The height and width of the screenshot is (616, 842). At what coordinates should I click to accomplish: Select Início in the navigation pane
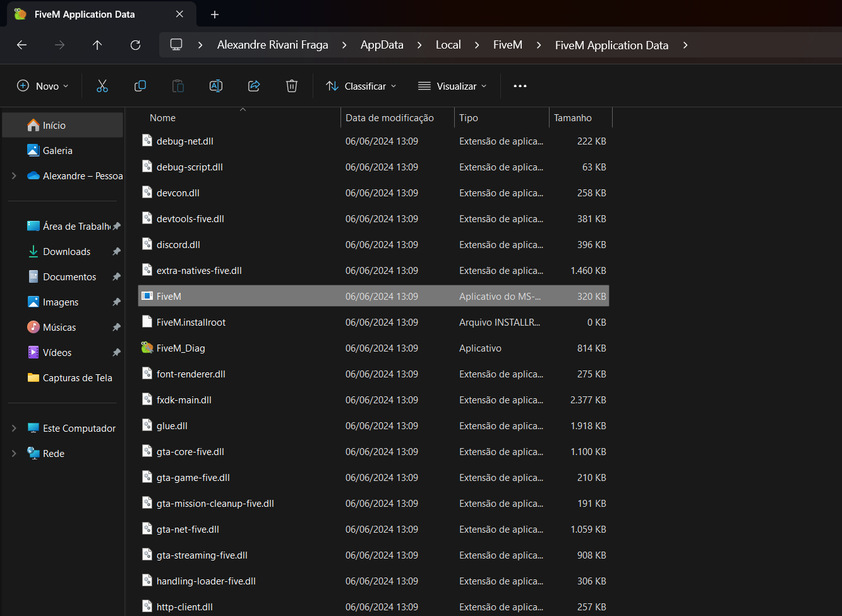63,126
